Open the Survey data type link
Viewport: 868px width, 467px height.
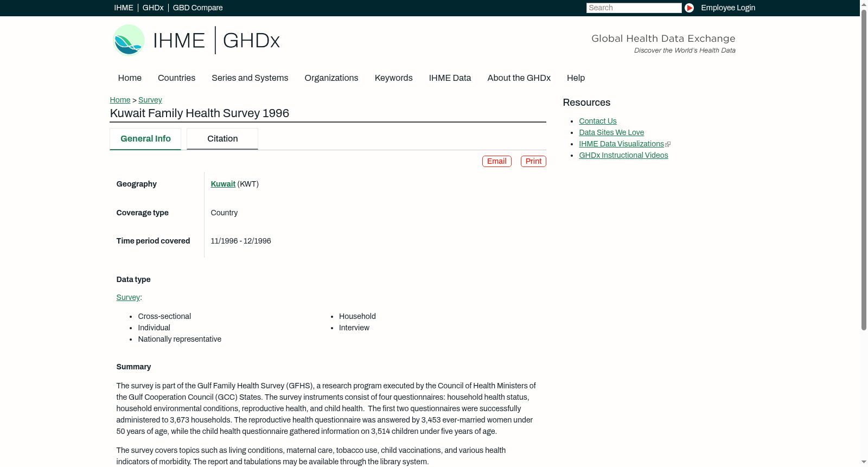pyautogui.click(x=128, y=298)
